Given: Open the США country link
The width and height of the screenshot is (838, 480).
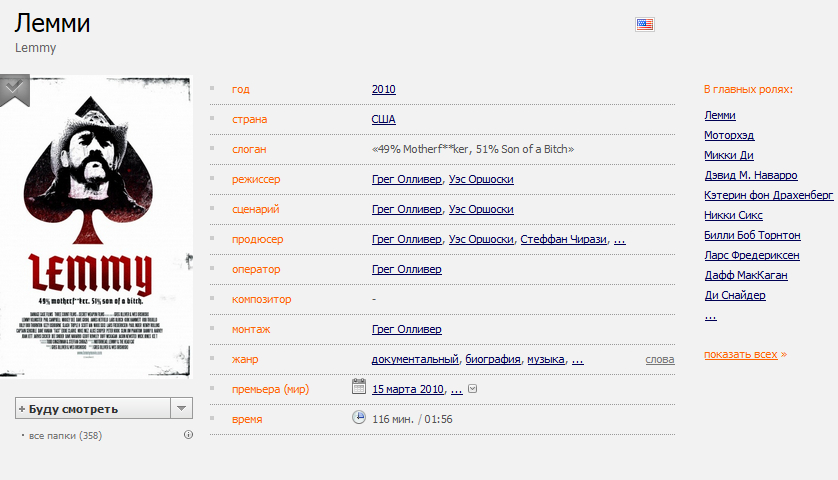Looking at the screenshot, I should [x=384, y=119].
